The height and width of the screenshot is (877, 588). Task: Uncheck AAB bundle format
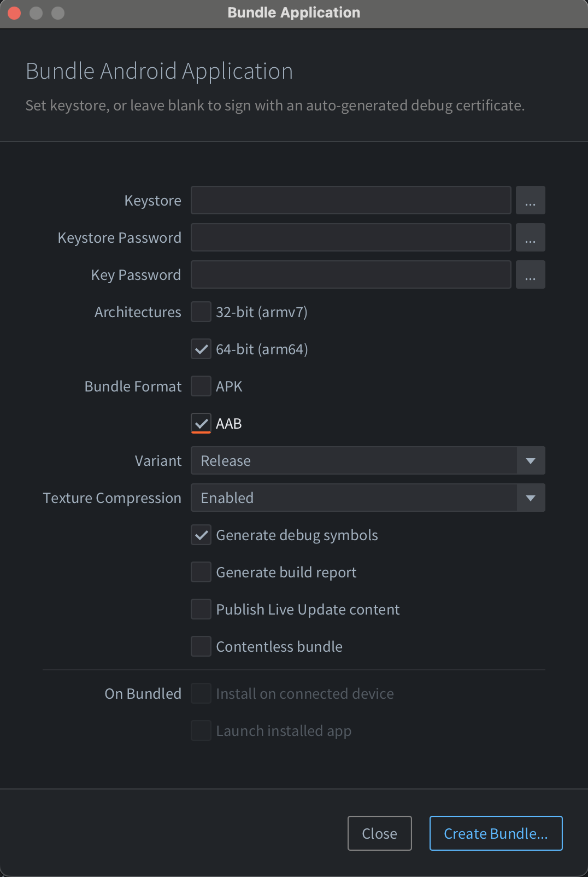point(201,423)
